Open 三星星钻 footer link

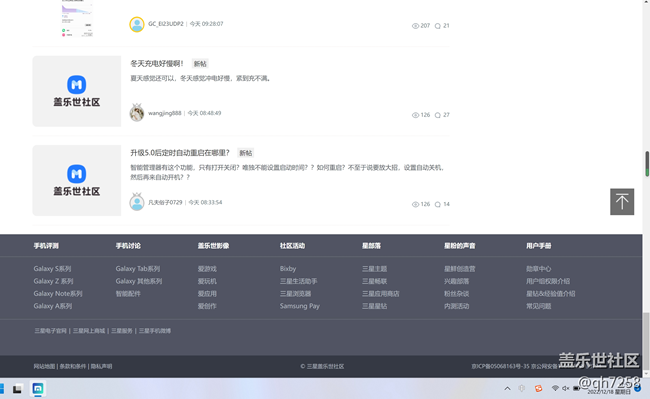(374, 306)
